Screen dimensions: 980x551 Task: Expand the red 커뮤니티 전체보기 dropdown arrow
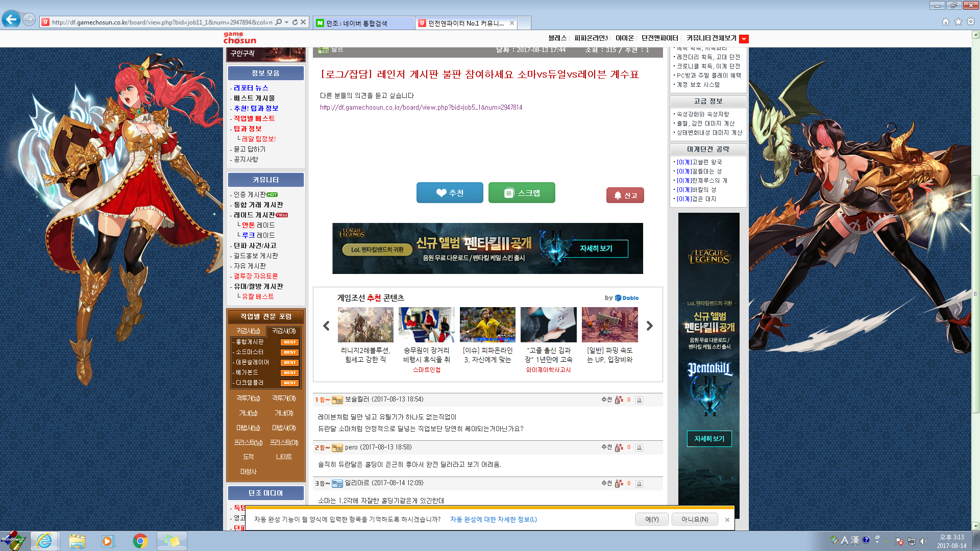pos(744,39)
